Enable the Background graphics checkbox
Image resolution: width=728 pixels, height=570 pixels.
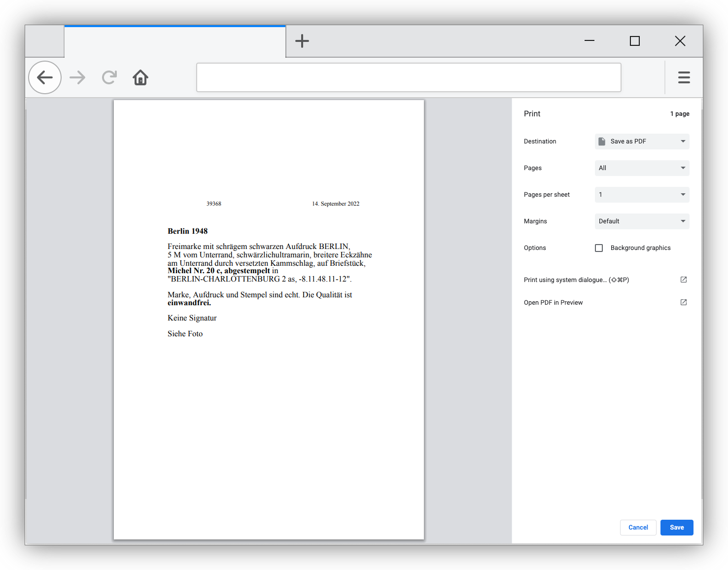tap(599, 248)
